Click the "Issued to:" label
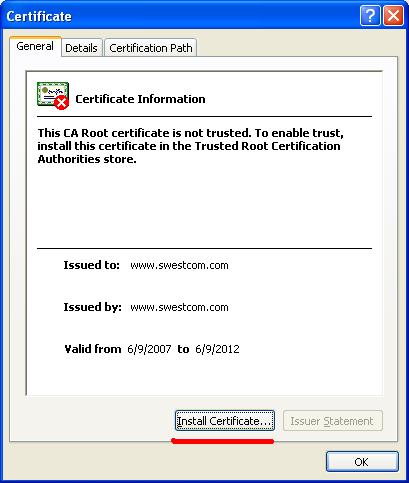Viewport: 409px width, 483px height. (91, 265)
